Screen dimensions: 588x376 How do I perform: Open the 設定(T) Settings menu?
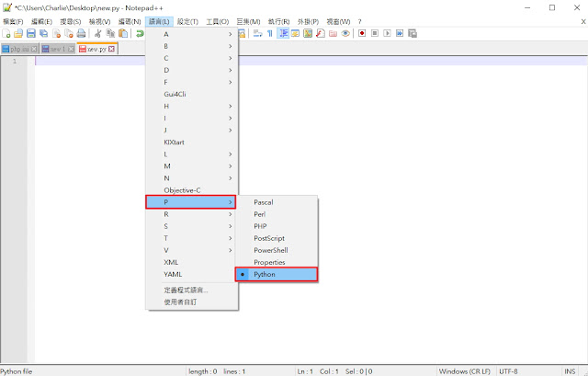point(187,22)
